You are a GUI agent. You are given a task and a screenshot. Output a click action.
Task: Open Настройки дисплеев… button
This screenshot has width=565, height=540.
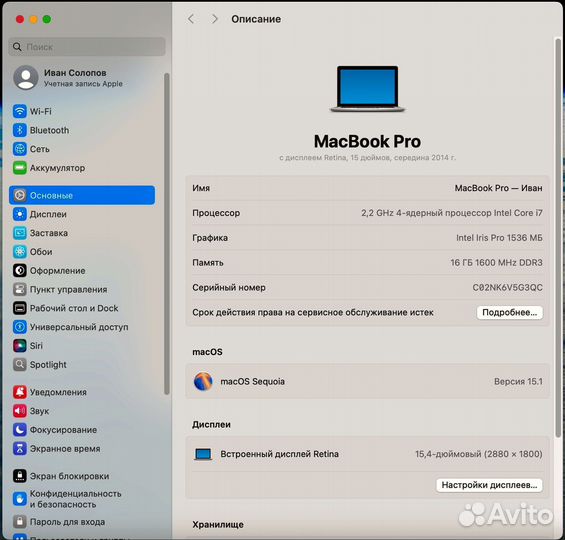[x=489, y=485]
